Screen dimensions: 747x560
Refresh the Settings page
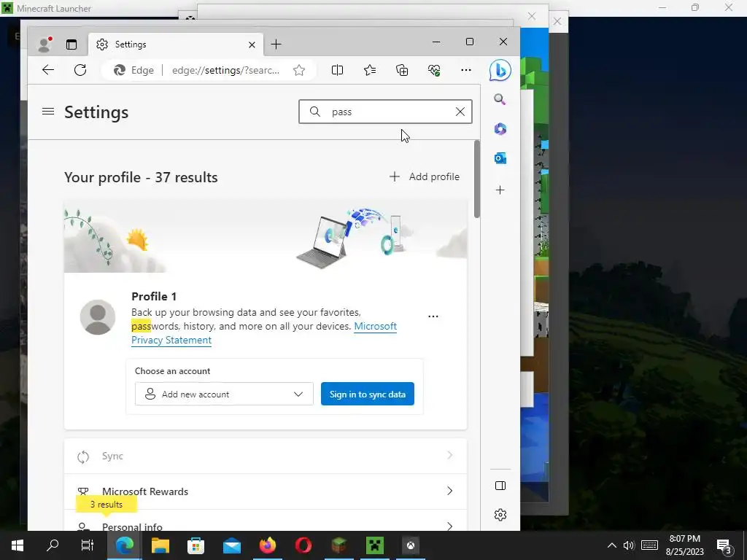point(80,70)
